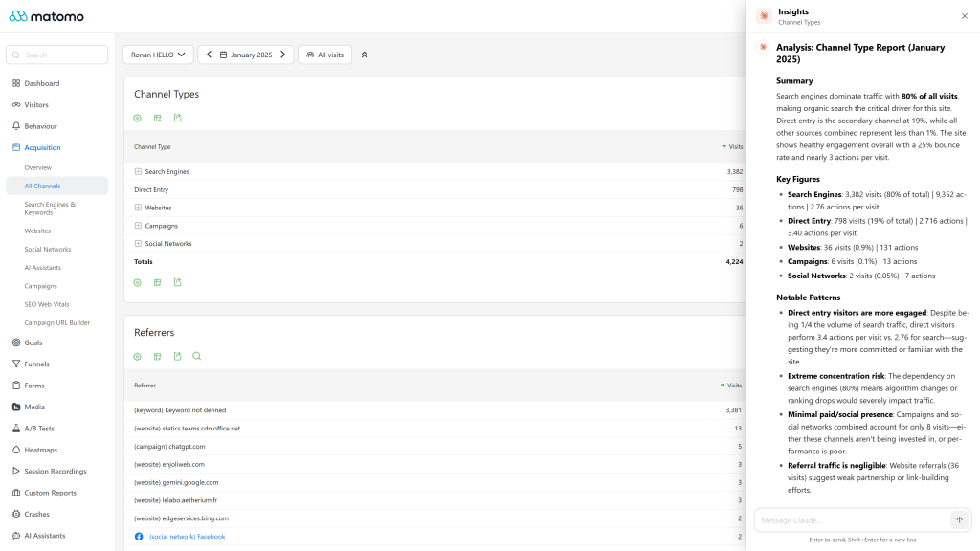The image size is (980, 551).
Task: Go to next period with right arrow
Action: (x=283, y=55)
